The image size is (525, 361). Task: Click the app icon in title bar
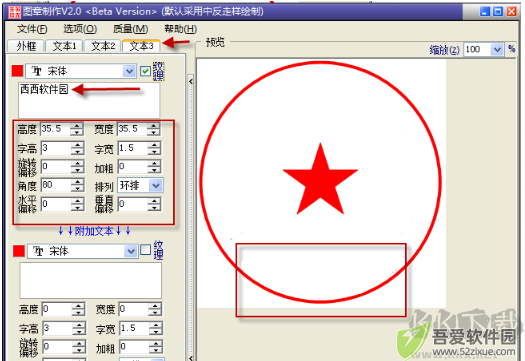click(14, 12)
